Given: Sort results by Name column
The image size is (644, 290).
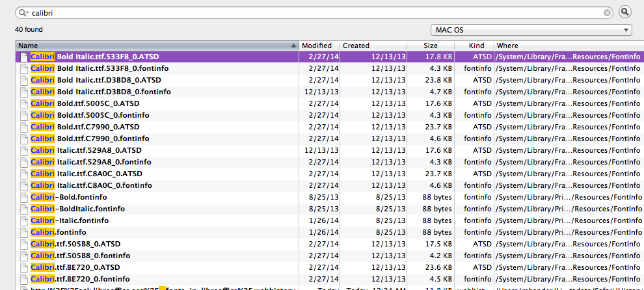Looking at the screenshot, I should pyautogui.click(x=157, y=46).
